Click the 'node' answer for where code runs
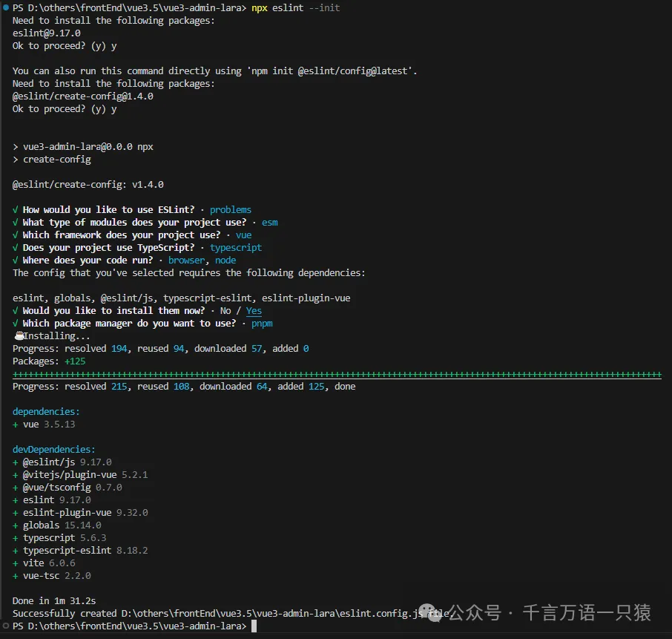The height and width of the screenshot is (639, 672). coord(225,260)
